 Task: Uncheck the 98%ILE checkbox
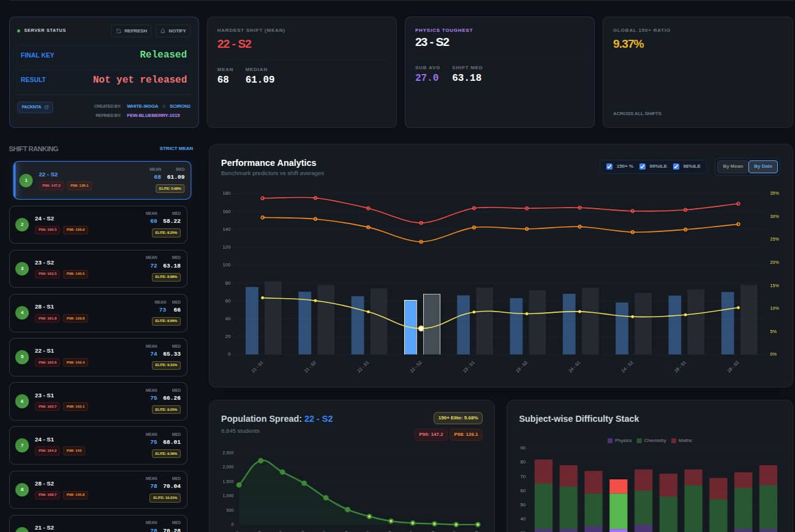click(676, 167)
